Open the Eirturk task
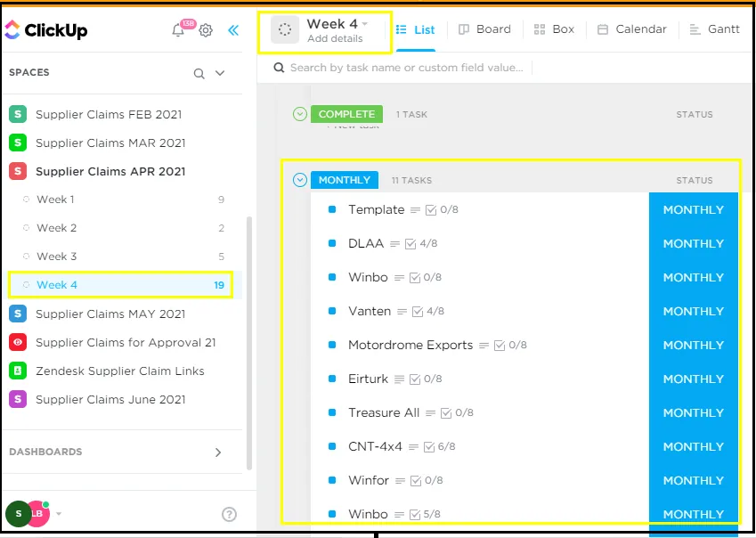The height and width of the screenshot is (538, 756). (368, 379)
